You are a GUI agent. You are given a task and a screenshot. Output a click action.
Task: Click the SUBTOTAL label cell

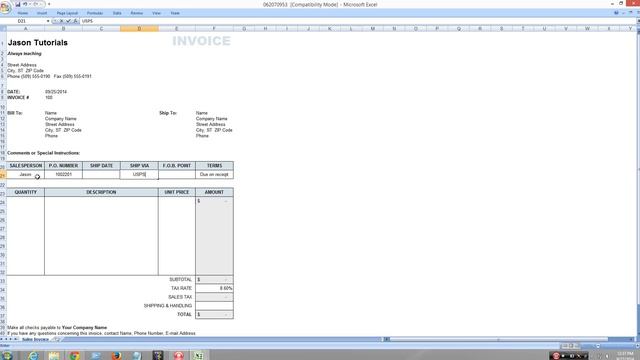coord(180,280)
